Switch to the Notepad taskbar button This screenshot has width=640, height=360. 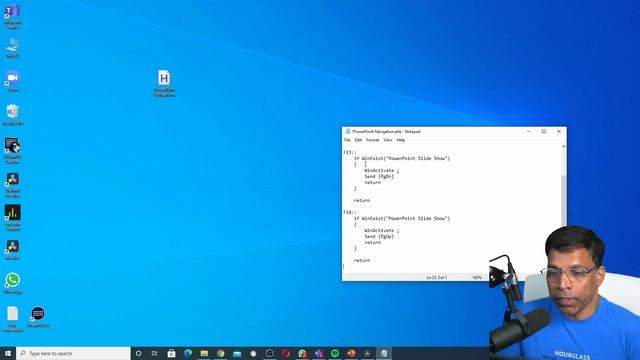click(384, 353)
